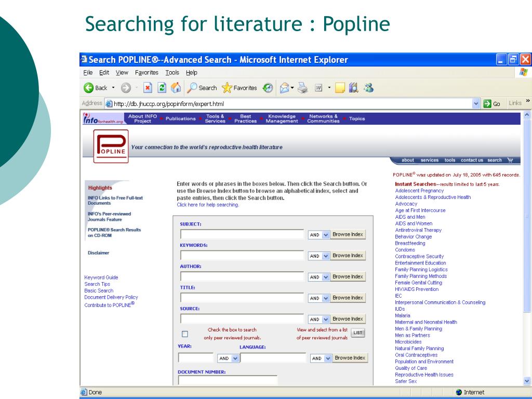Open the AUTHOR AND operator dropdown
The width and height of the screenshot is (532, 399).
tap(326, 277)
